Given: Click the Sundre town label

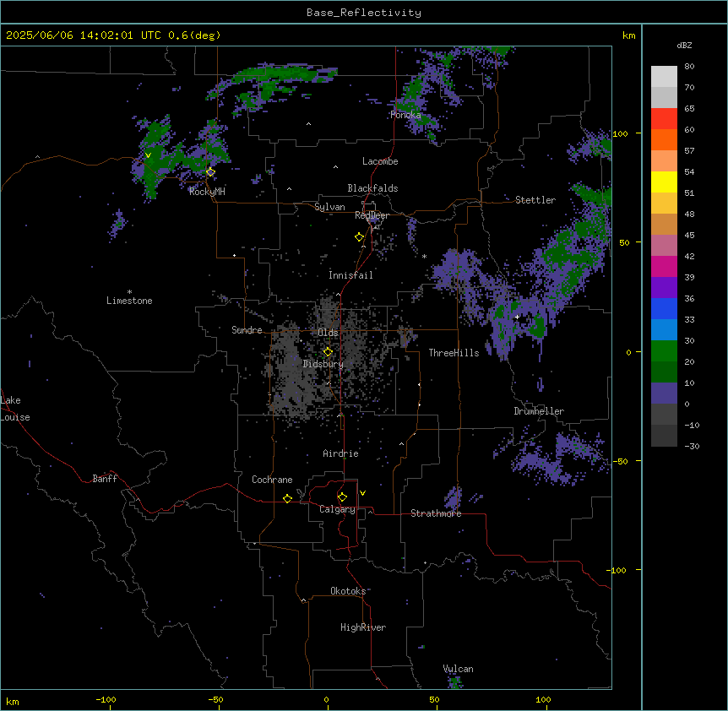Looking at the screenshot, I should (247, 330).
